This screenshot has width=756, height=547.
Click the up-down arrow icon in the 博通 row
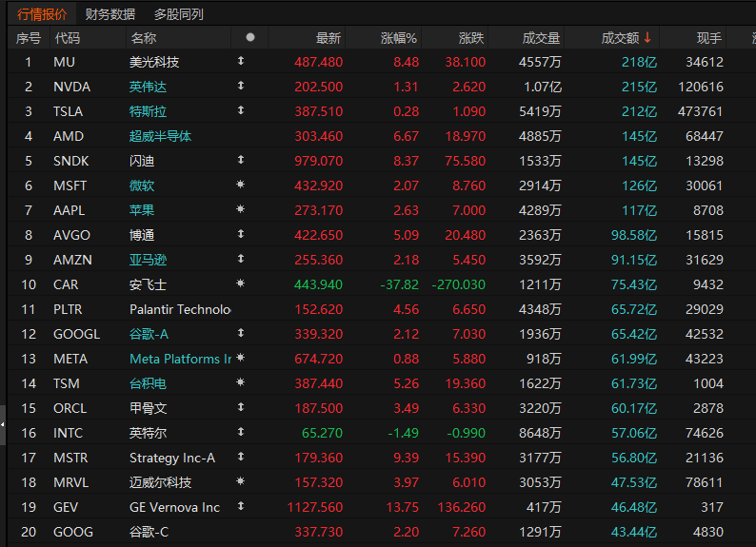[x=241, y=234]
